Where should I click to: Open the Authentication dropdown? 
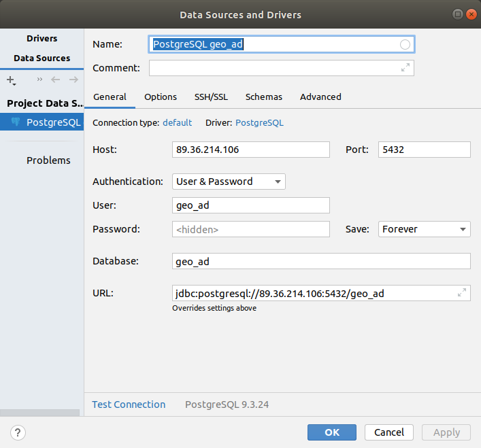[229, 182]
